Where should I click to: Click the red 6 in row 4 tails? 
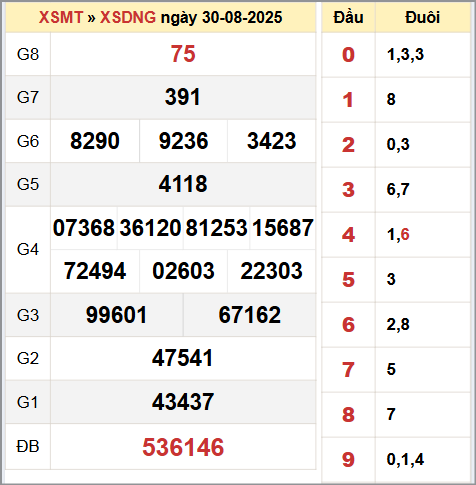[x=405, y=234]
